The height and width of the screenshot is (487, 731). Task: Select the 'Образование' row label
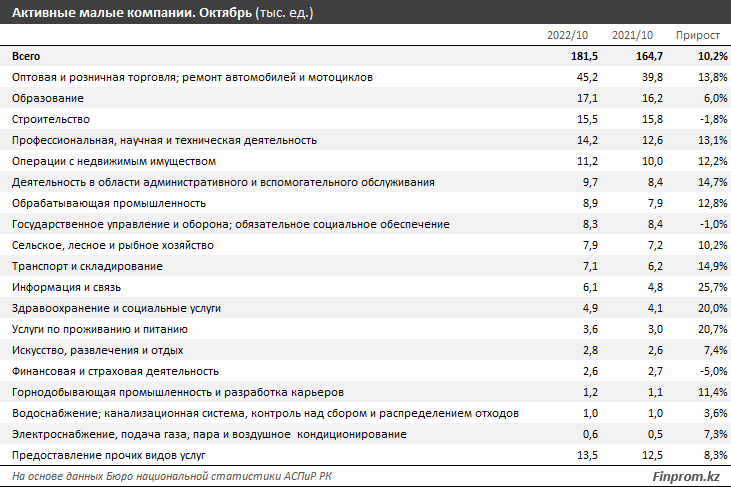[48, 98]
